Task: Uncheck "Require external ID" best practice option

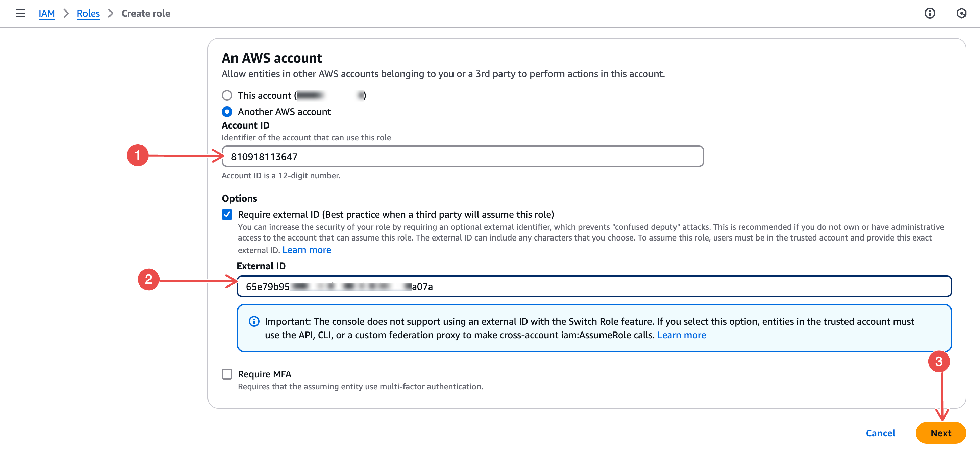Action: (x=227, y=215)
